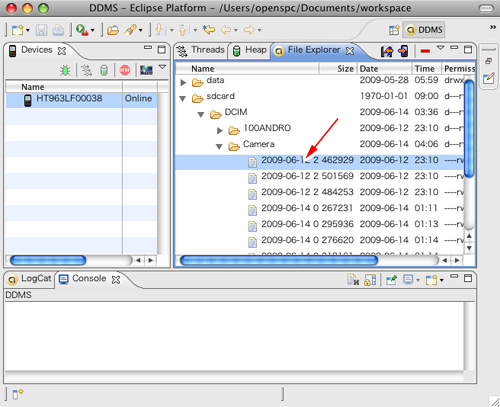Click the Print toolbar icon

pyautogui.click(x=58, y=30)
